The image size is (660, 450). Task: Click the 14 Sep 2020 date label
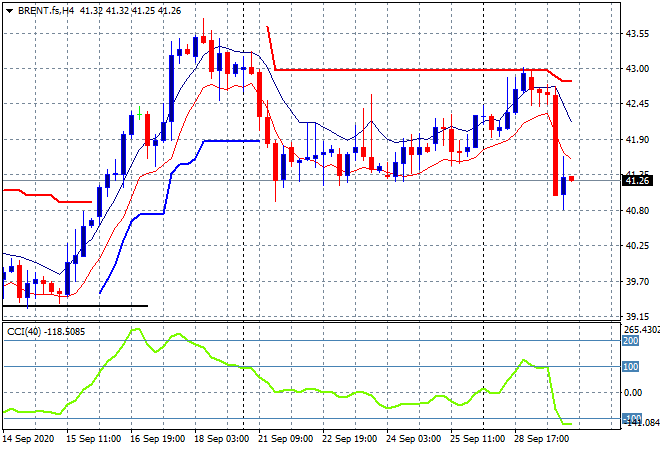pos(29,439)
